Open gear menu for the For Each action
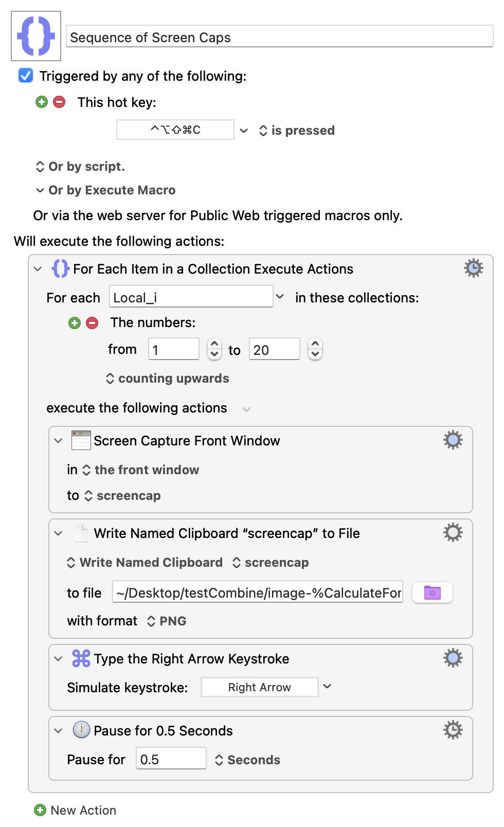 click(x=473, y=268)
